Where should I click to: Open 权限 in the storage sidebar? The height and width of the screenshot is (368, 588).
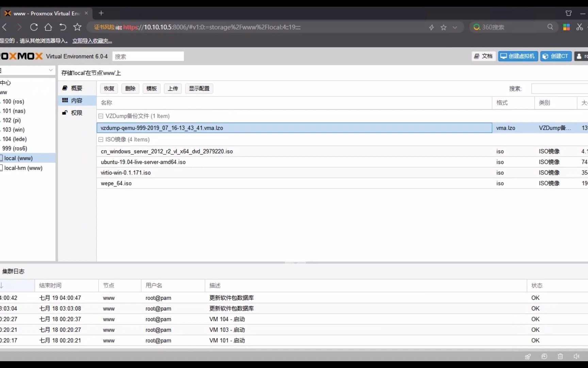(76, 112)
